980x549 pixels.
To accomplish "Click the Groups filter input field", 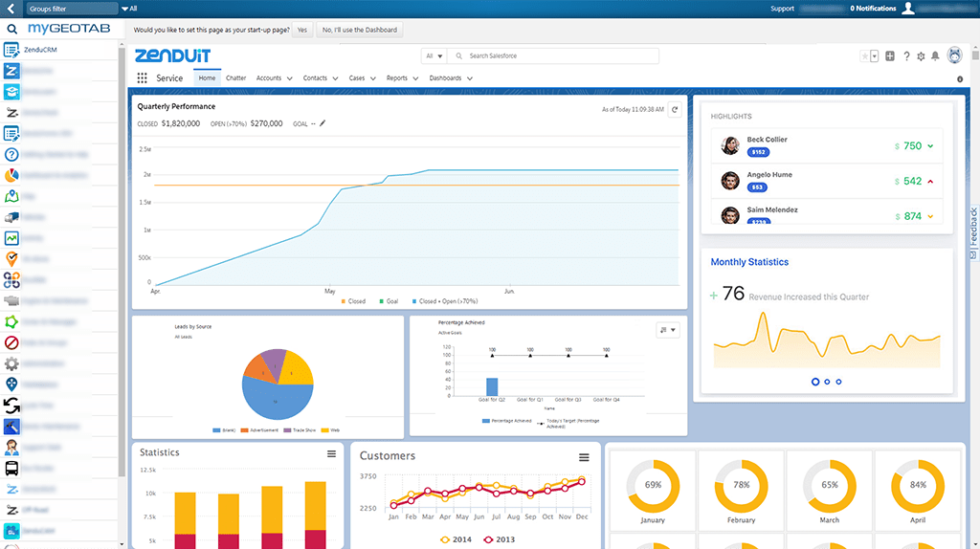I will pyautogui.click(x=71, y=9).
